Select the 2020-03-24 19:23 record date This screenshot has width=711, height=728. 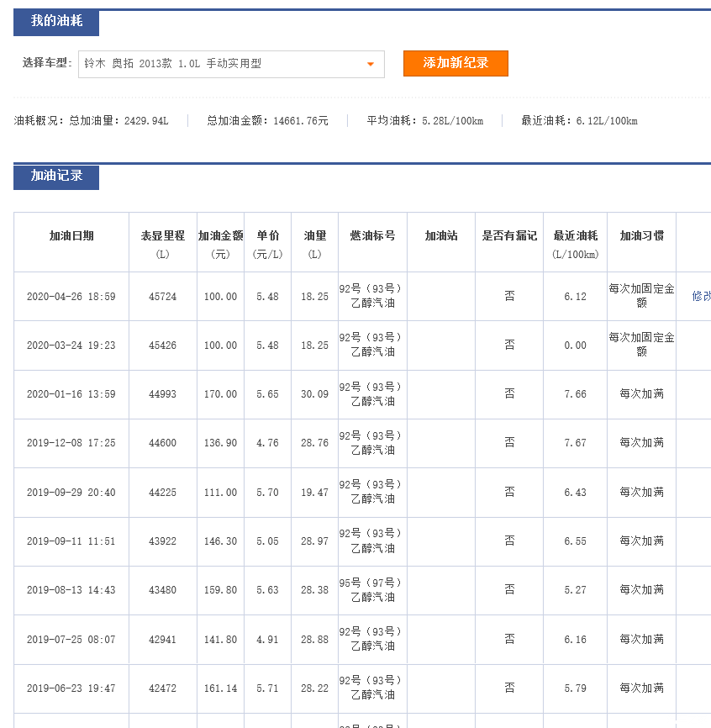pyautogui.click(x=71, y=346)
